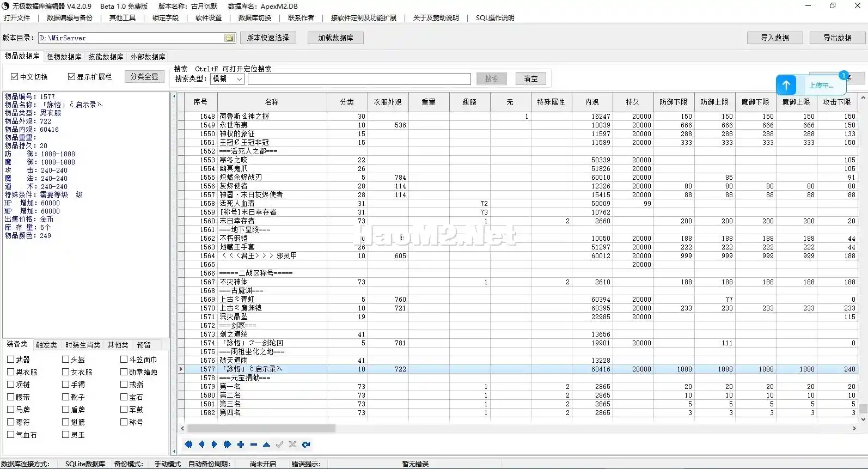The width and height of the screenshot is (868, 469).
Task: Click vertical scrollbar up arrow of table
Action: 863,98
